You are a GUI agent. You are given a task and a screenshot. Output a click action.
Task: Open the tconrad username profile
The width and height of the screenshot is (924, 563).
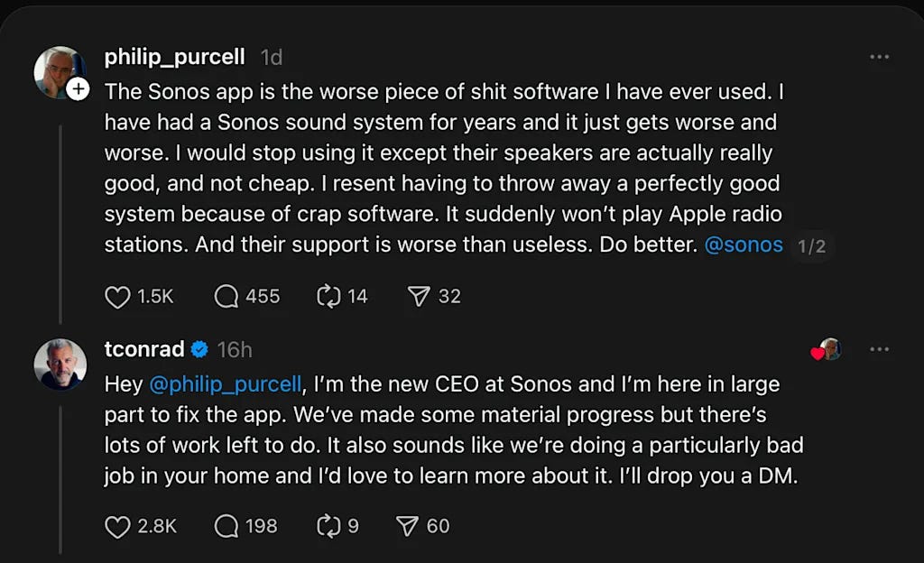click(x=144, y=349)
